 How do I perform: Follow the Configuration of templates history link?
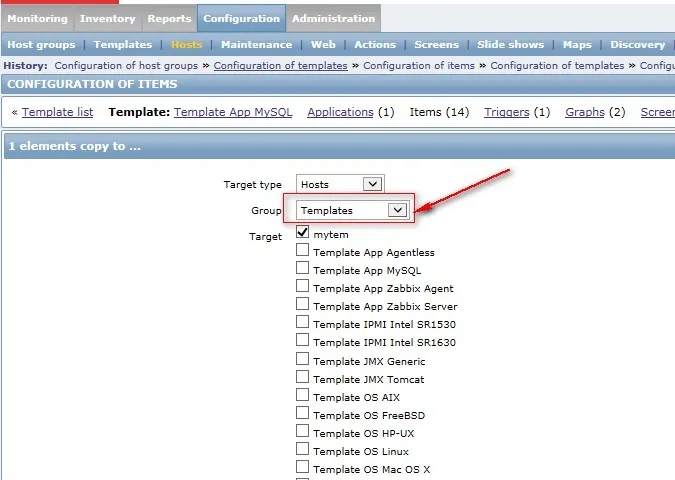tap(281, 65)
